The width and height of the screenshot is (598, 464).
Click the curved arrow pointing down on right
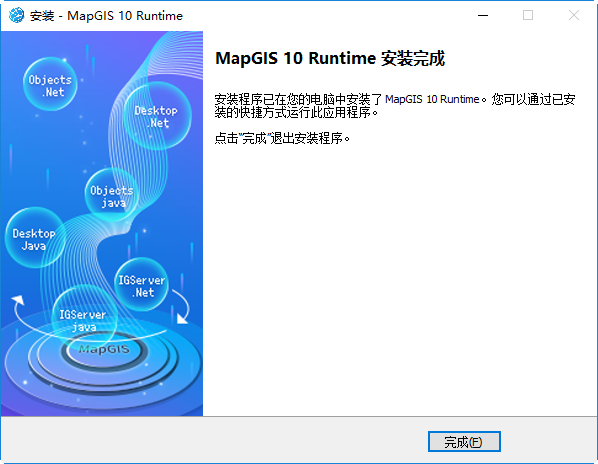[x=181, y=306]
